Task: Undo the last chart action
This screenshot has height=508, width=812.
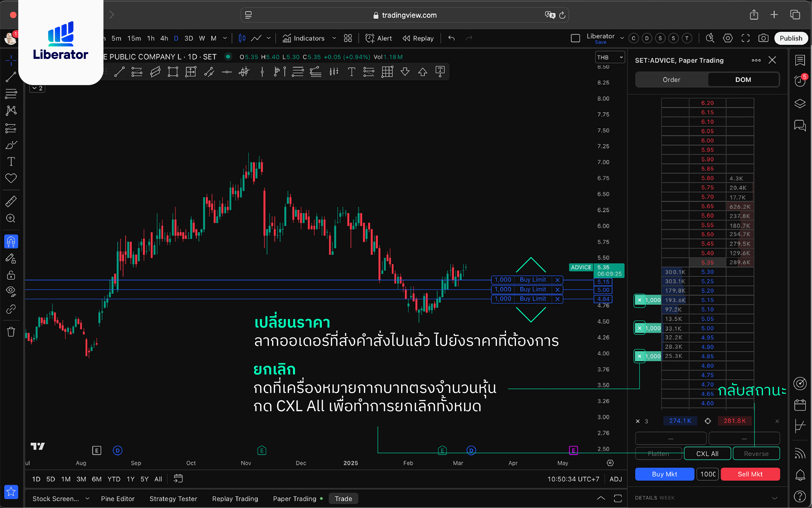Action: tap(451, 38)
